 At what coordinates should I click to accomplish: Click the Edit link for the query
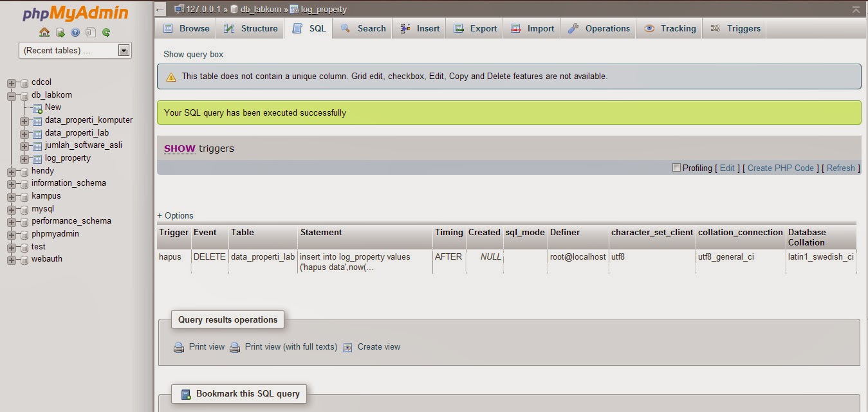(727, 168)
